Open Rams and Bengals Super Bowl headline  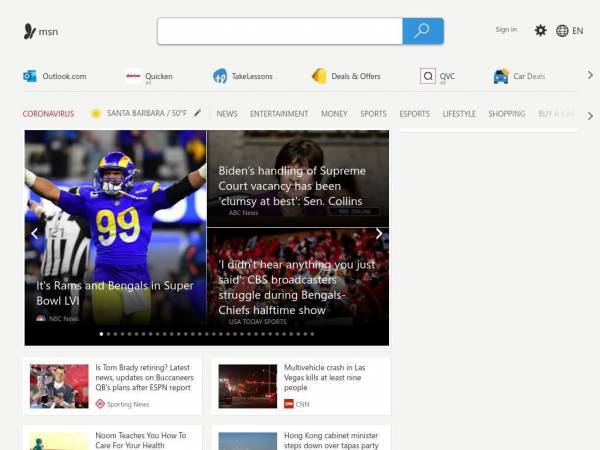tap(115, 293)
